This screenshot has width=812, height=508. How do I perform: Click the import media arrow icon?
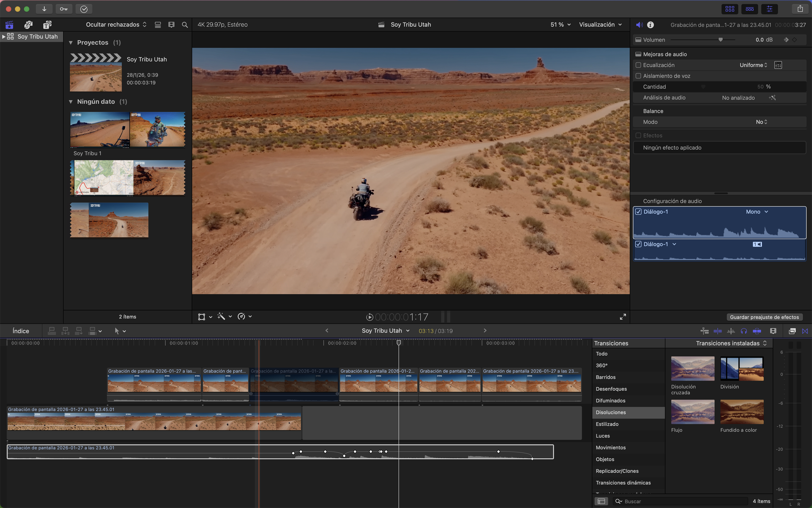44,9
